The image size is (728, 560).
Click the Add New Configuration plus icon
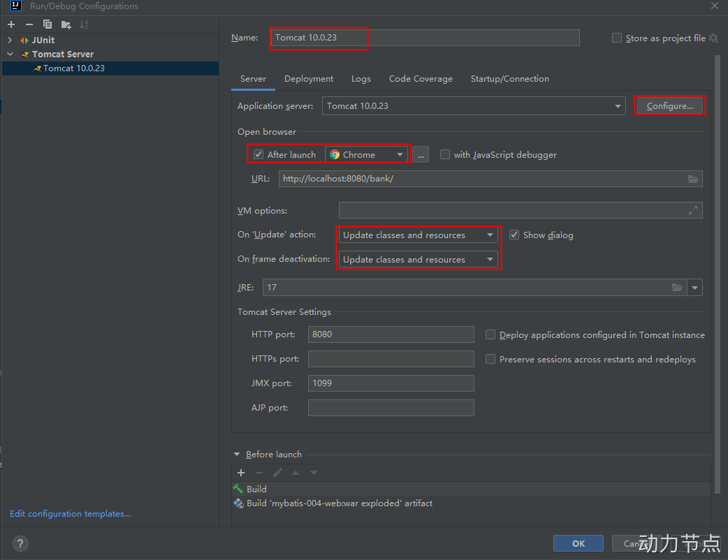11,24
